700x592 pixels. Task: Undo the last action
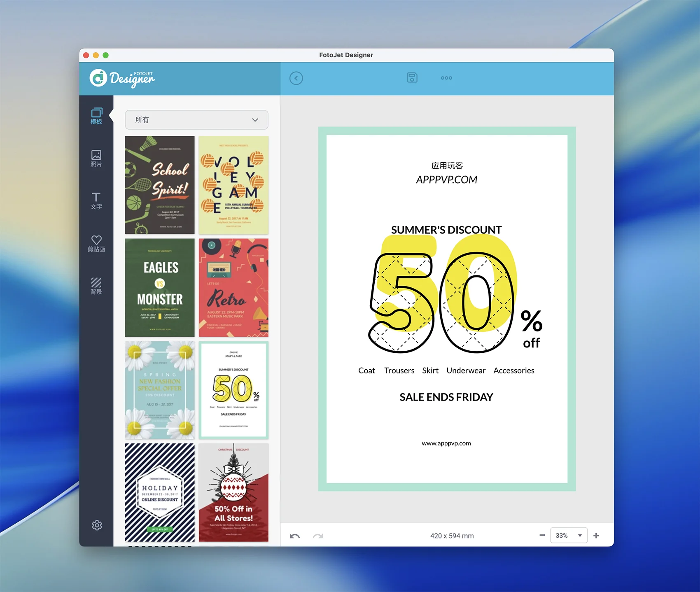click(294, 536)
